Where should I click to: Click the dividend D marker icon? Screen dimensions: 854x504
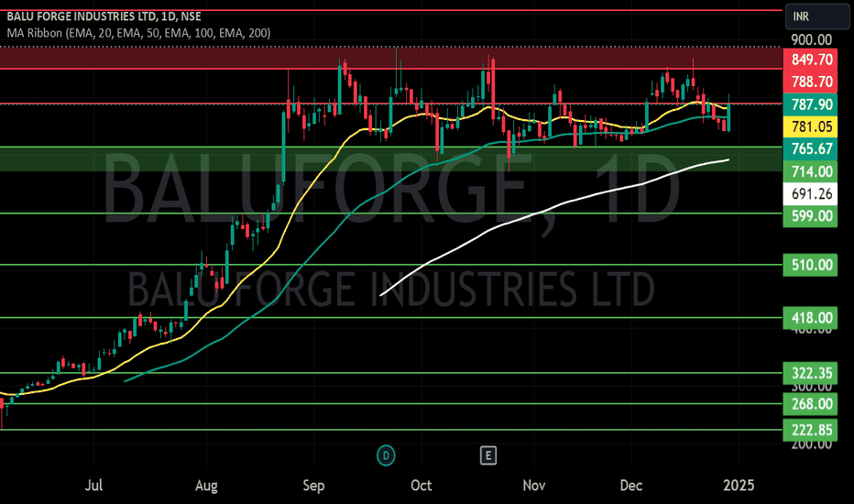coord(386,455)
